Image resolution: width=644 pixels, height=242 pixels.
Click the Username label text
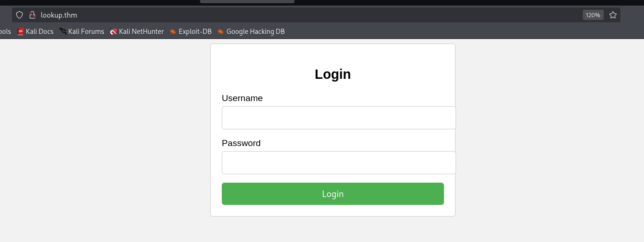(242, 98)
